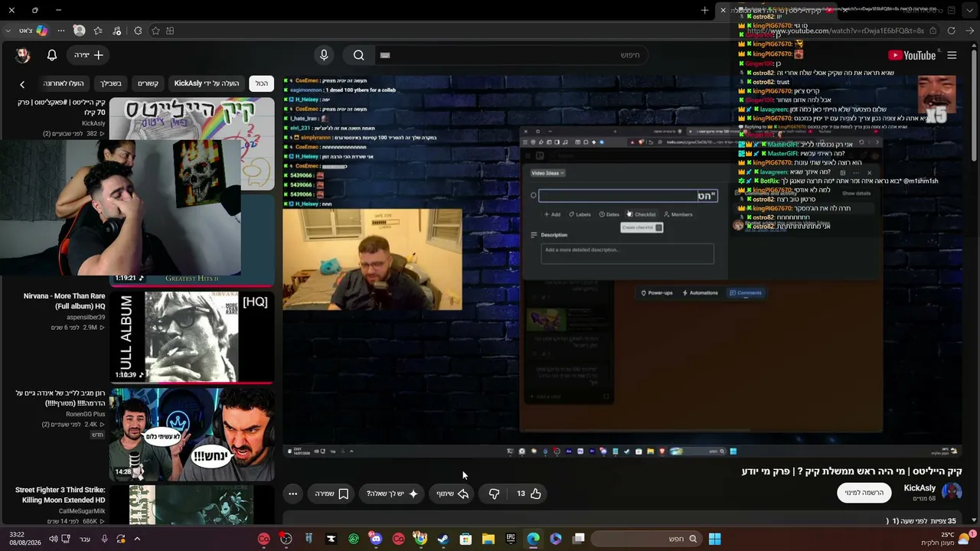This screenshot has width=980, height=551.
Task: Click the 'שמירה' save button
Action: click(x=332, y=494)
